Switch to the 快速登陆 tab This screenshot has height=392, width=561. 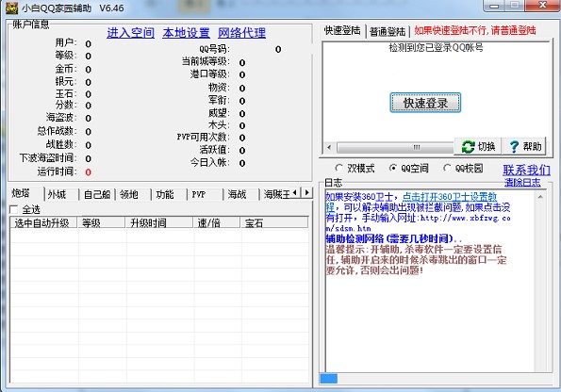(x=342, y=31)
